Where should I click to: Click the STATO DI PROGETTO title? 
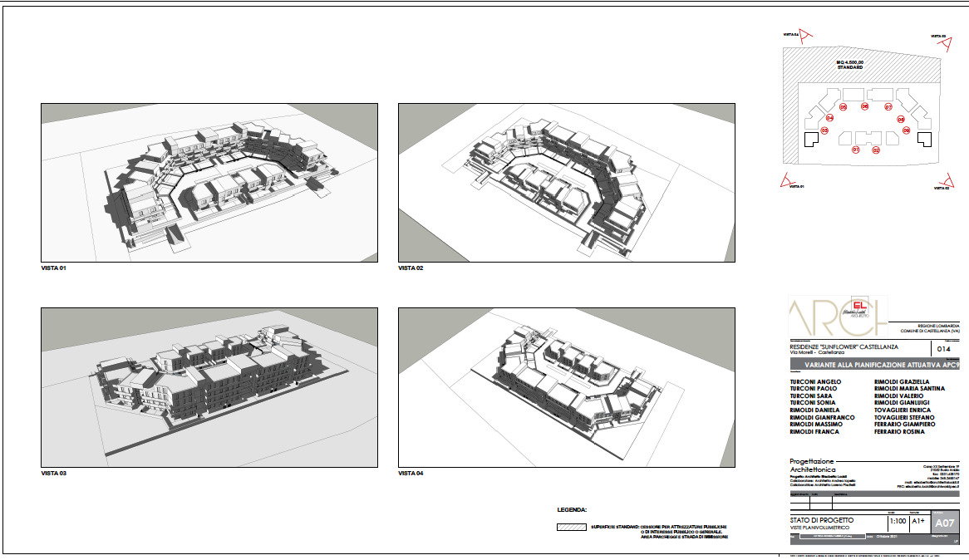[821, 520]
